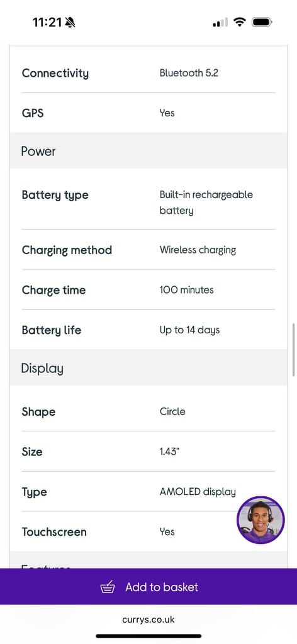297x644 pixels.
Task: Select the Display section header
Action: [148, 367]
